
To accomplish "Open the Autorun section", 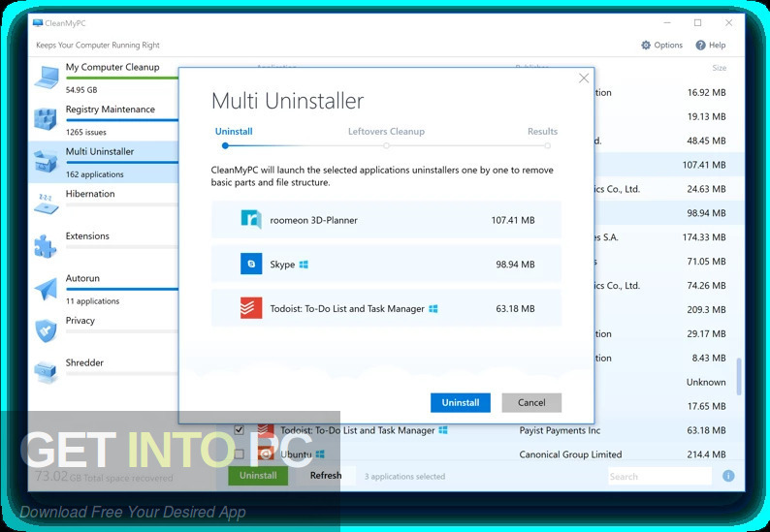I will [x=82, y=278].
